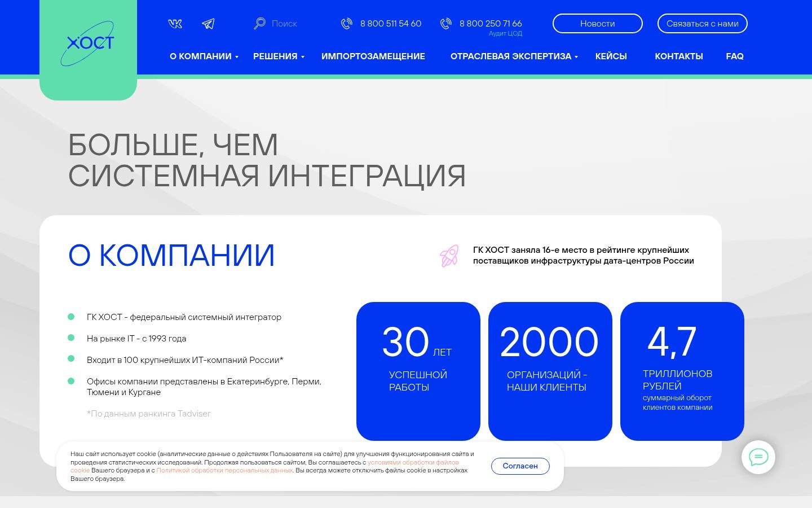Click 'ГК ХОСТ - федеральный системный интегратор' text
Viewport: 812px width, 508px height.
click(x=184, y=317)
